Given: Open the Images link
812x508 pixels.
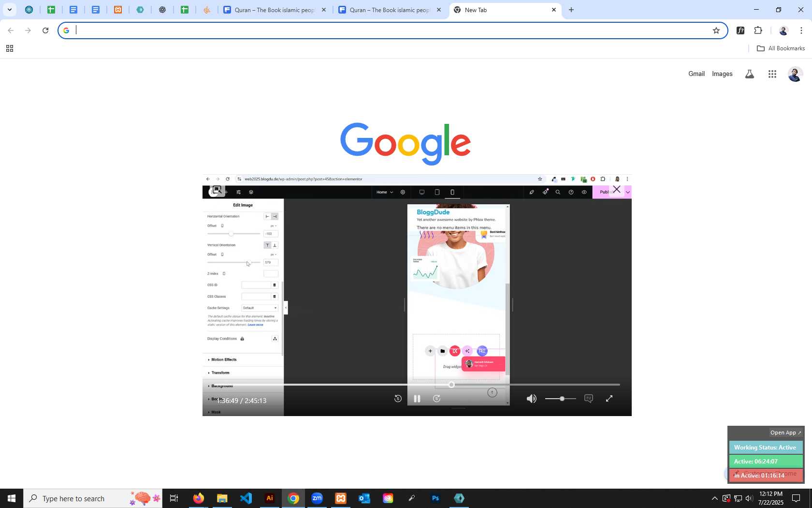Looking at the screenshot, I should pyautogui.click(x=722, y=74).
